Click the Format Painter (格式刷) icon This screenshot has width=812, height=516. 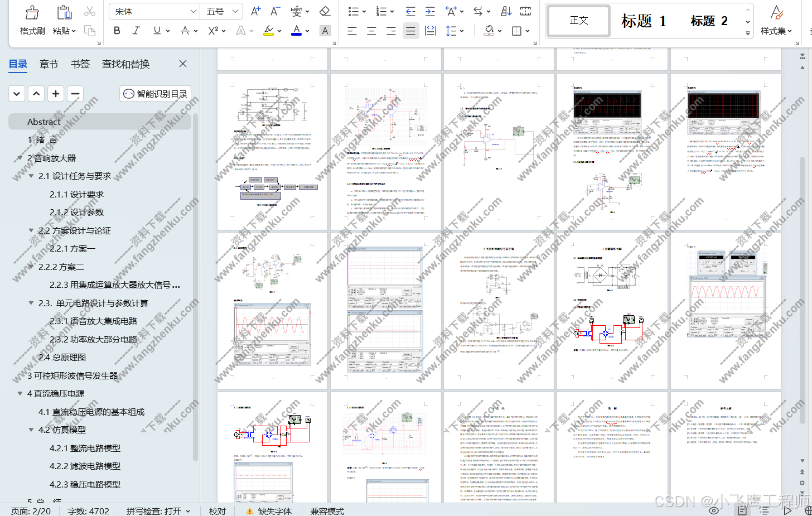click(32, 13)
